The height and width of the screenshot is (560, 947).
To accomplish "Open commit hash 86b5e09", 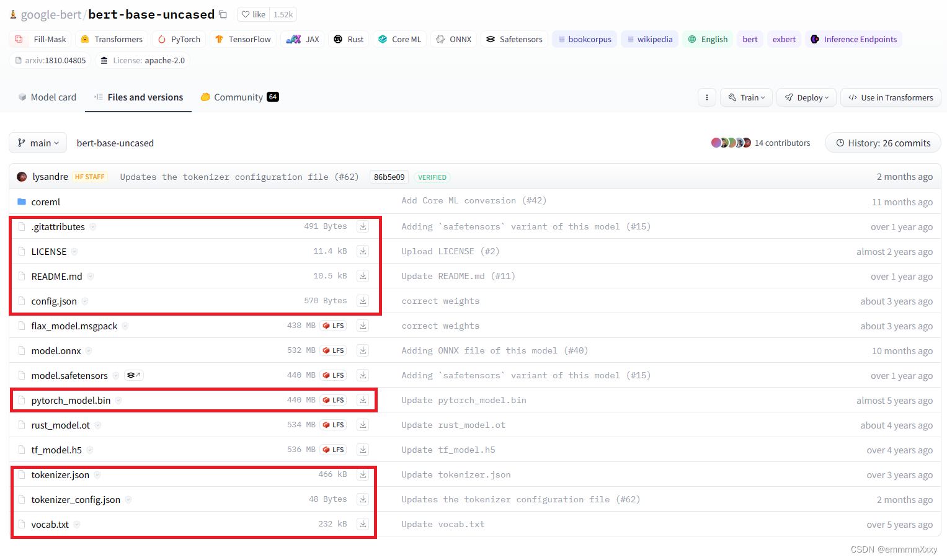I will pos(389,177).
